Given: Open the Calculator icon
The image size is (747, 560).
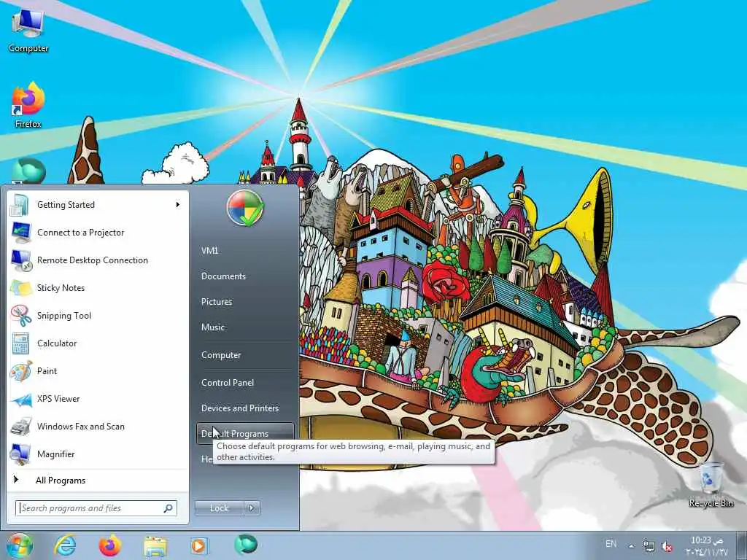Looking at the screenshot, I should (20, 343).
